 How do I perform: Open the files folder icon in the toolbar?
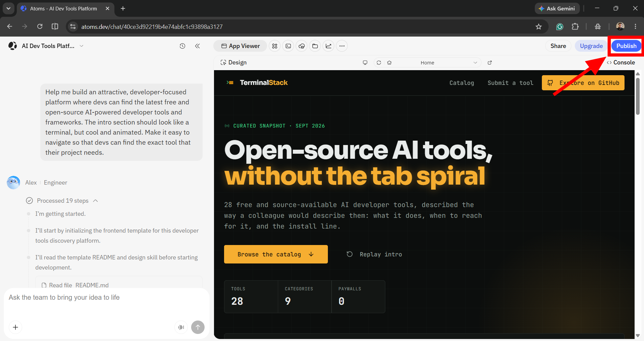coord(315,46)
